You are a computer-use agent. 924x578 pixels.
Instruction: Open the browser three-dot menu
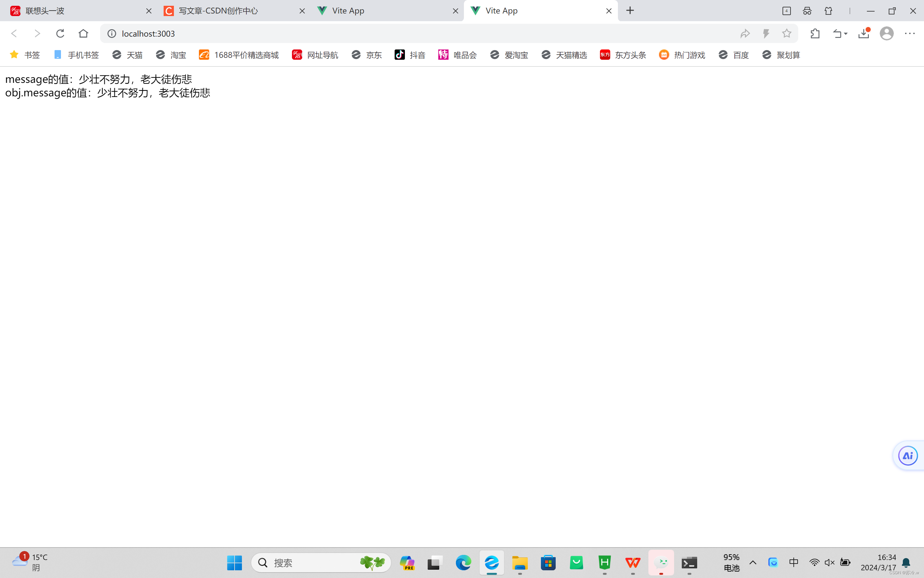click(x=910, y=34)
